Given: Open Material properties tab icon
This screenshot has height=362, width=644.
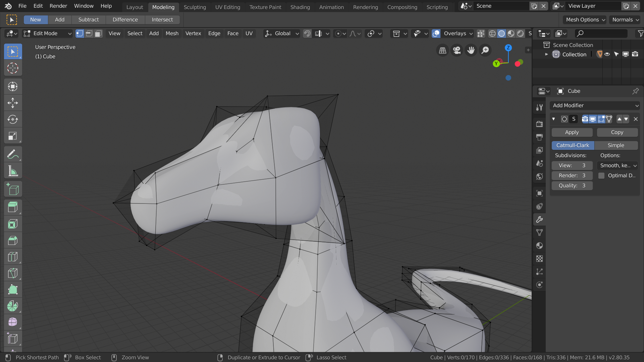Looking at the screenshot, I should [539, 246].
